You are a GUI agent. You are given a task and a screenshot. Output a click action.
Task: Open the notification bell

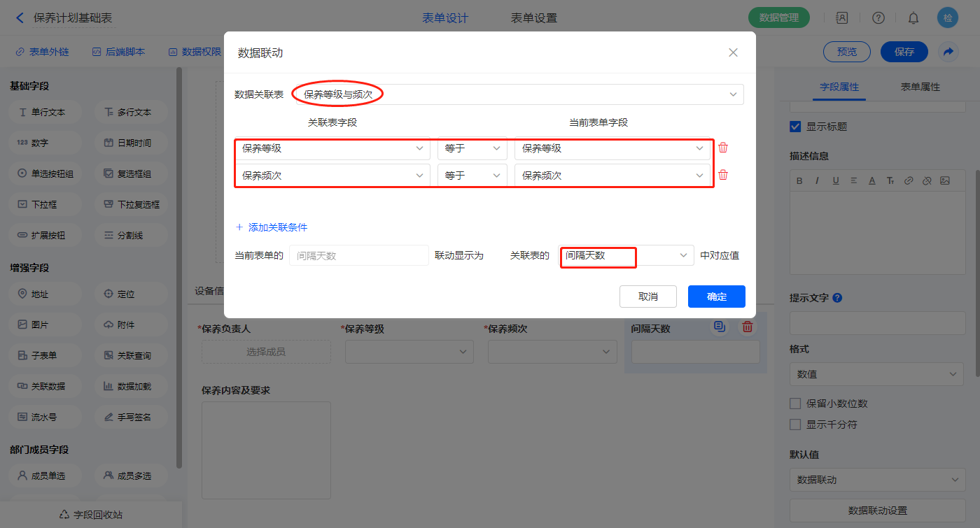click(913, 18)
